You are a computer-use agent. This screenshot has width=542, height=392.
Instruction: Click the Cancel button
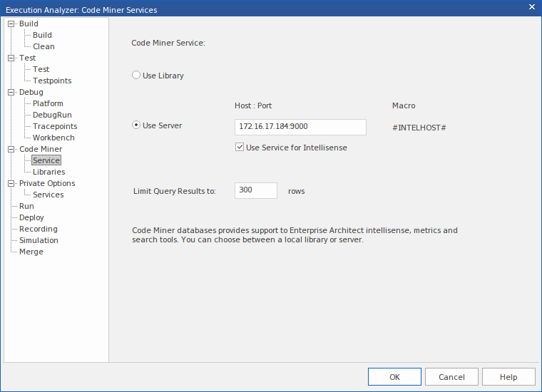(x=451, y=377)
